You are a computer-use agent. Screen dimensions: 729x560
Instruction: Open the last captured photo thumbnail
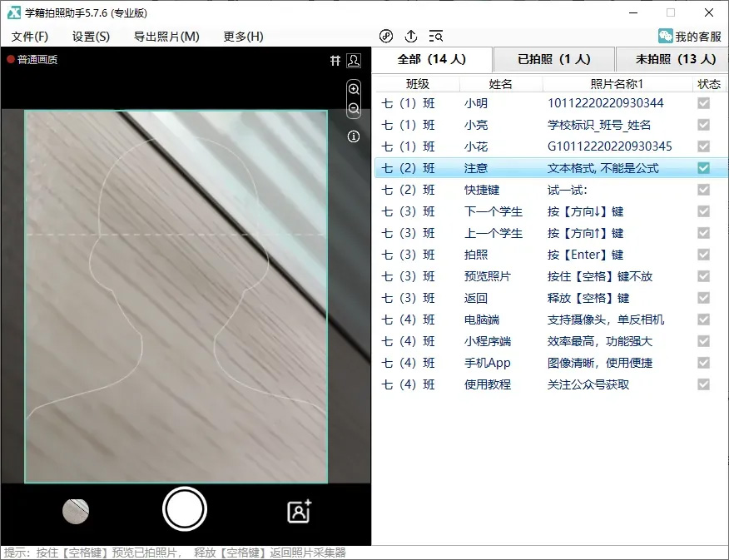[x=76, y=511]
